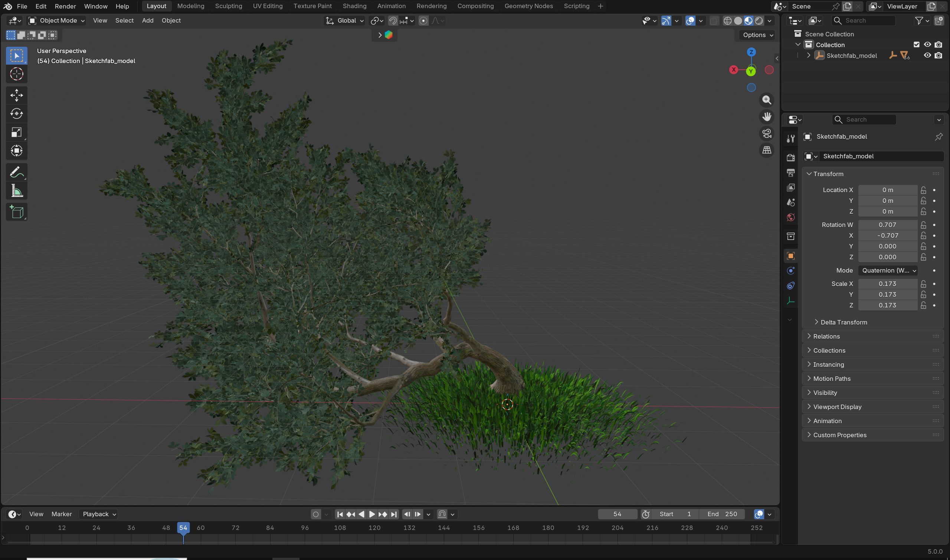
Task: Lock Location X value
Action: [x=923, y=190]
